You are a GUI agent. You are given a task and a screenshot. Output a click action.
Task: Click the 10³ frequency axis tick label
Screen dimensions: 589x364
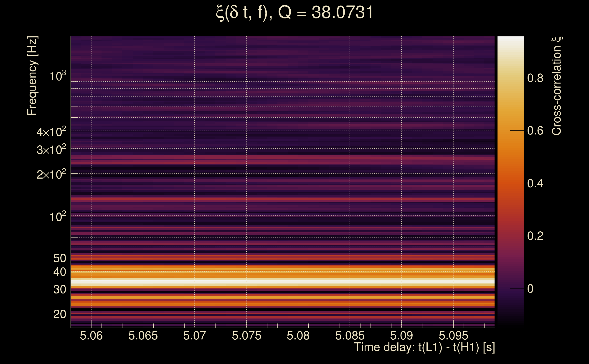pos(58,76)
